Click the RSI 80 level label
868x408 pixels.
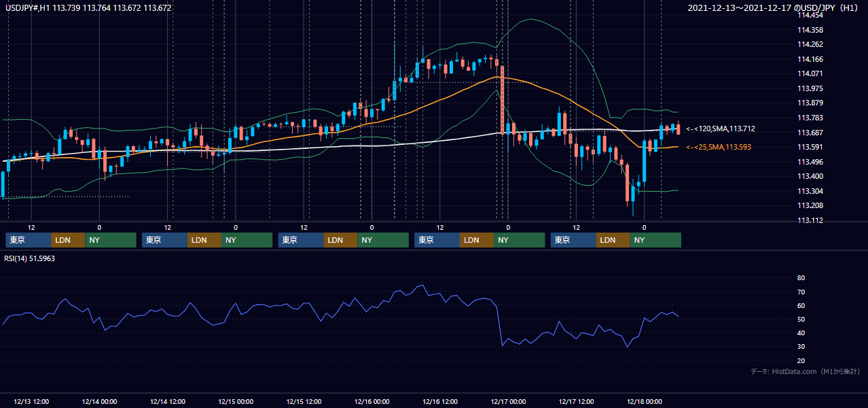pos(801,278)
